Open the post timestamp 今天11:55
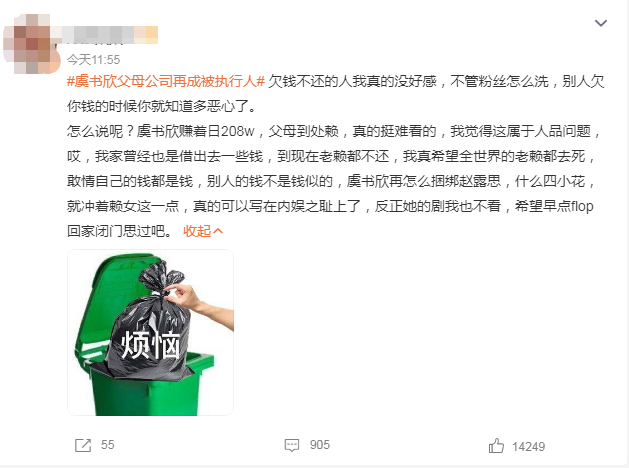Viewport: 629px width, 468px height. tap(93, 60)
